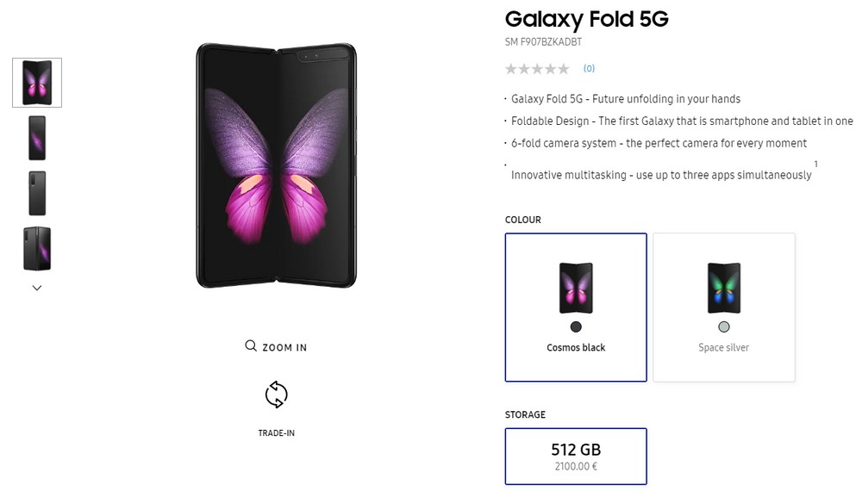Select the folded front view thumbnail
This screenshot has height=504, width=862.
coord(37,138)
